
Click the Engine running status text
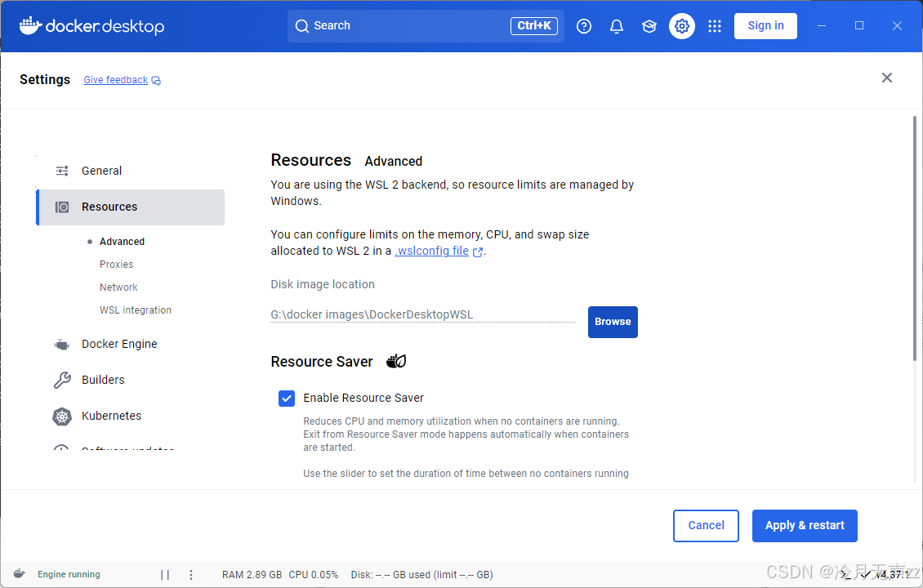[x=69, y=574]
